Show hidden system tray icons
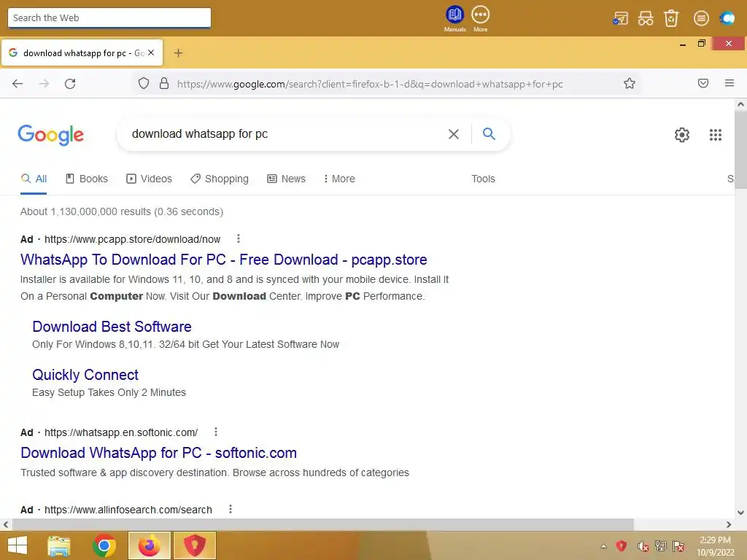This screenshot has height=560, width=747. click(x=603, y=546)
